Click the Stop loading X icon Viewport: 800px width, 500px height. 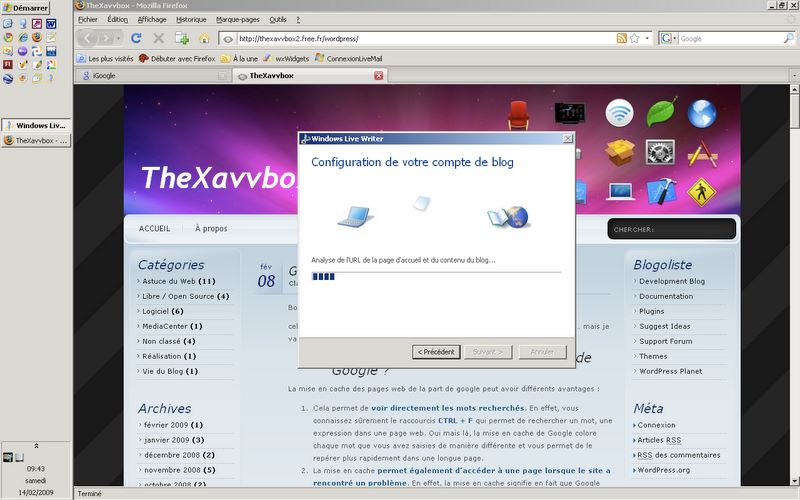click(159, 38)
